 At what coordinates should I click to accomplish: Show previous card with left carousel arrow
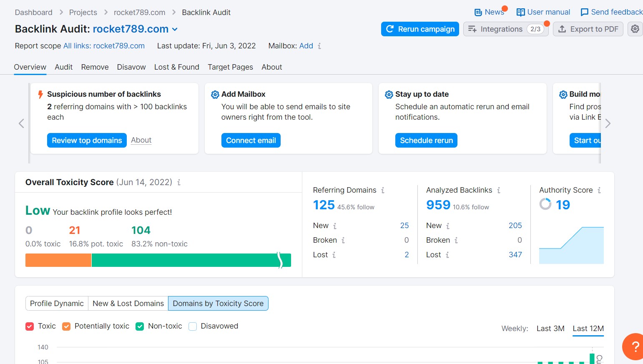tap(21, 123)
